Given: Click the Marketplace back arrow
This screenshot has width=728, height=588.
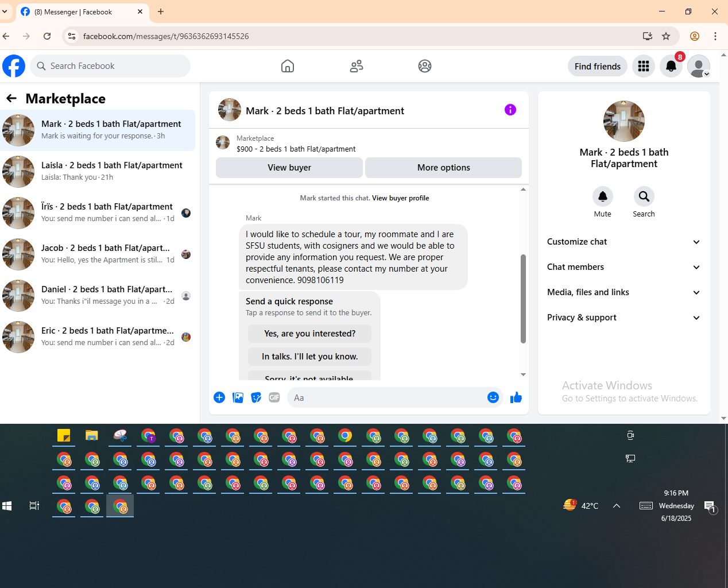Looking at the screenshot, I should click(11, 98).
